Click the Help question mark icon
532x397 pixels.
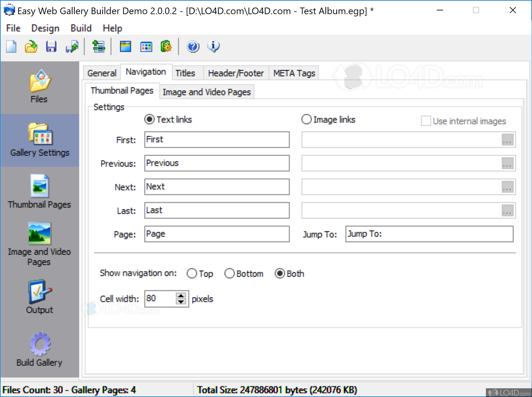(x=193, y=47)
